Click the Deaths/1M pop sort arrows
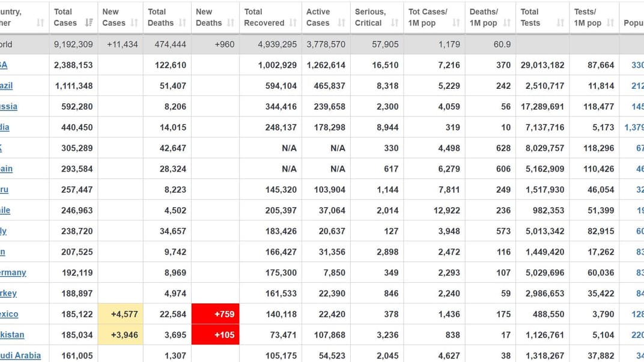 [x=506, y=23]
